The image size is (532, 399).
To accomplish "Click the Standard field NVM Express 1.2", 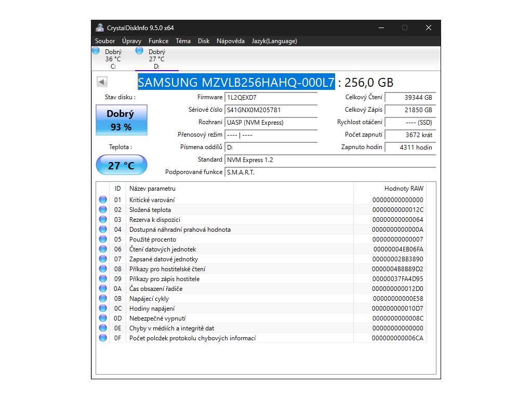I will point(330,160).
